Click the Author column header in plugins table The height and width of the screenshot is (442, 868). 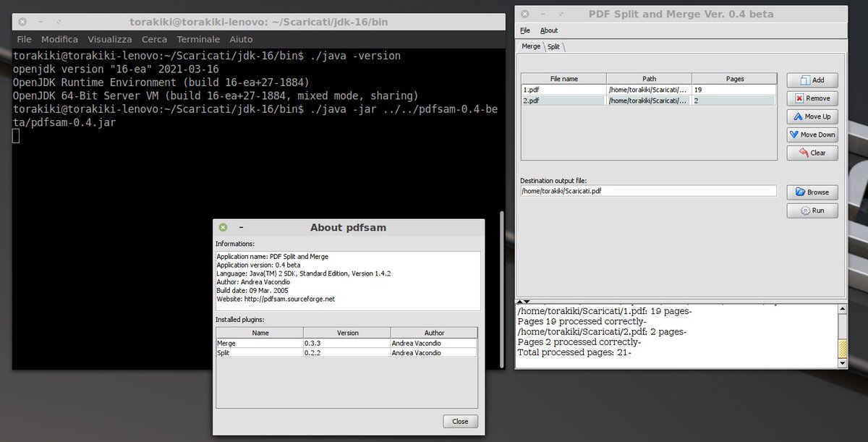[x=434, y=333]
